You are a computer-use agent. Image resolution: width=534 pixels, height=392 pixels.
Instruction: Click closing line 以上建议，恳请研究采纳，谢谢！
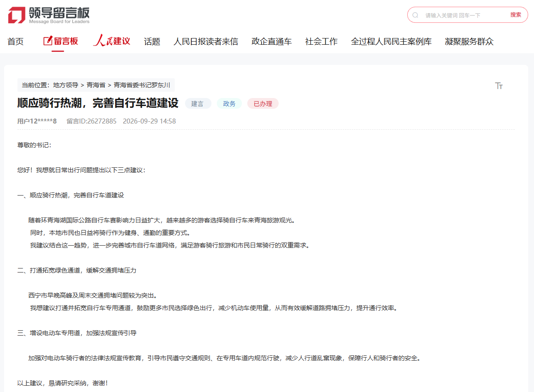tap(63, 383)
